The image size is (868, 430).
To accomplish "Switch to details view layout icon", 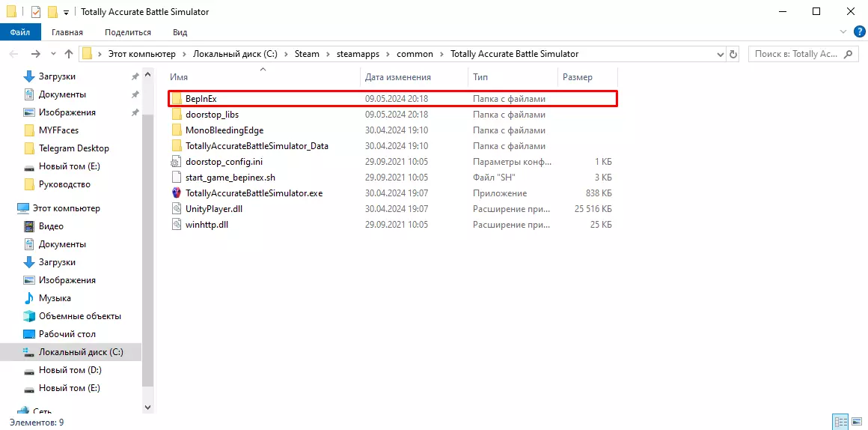I will (x=841, y=423).
